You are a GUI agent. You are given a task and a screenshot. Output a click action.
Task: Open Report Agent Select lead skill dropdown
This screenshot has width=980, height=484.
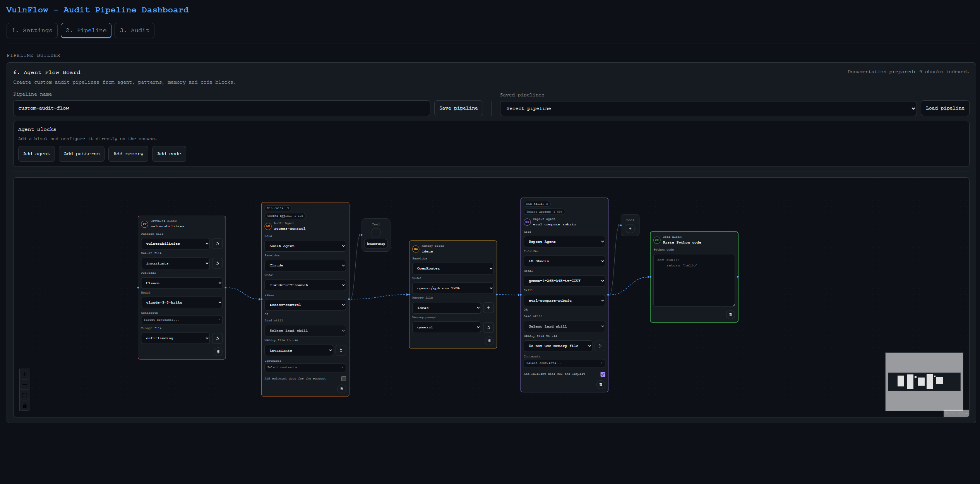tap(564, 326)
